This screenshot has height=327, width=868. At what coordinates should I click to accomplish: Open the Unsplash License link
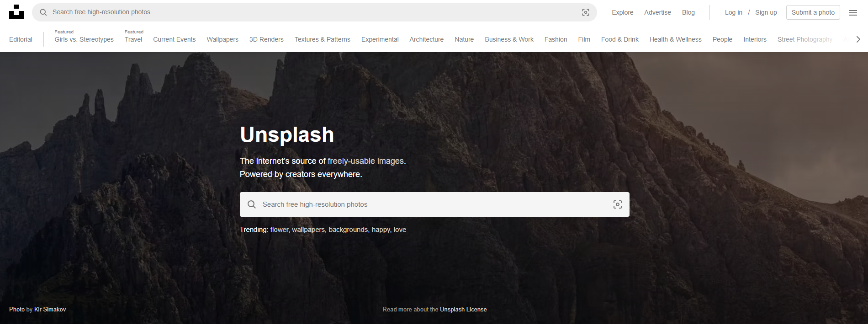coord(463,310)
